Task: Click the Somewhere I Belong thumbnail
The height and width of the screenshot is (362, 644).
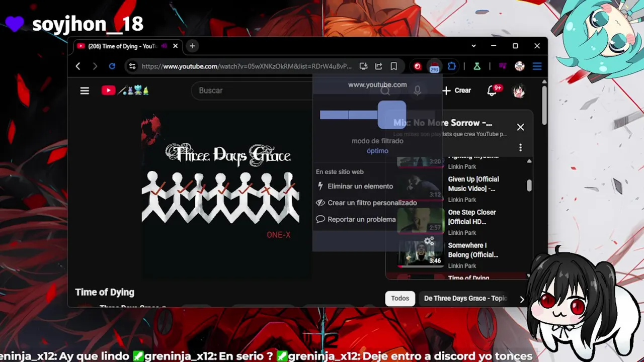Action: coord(420,254)
